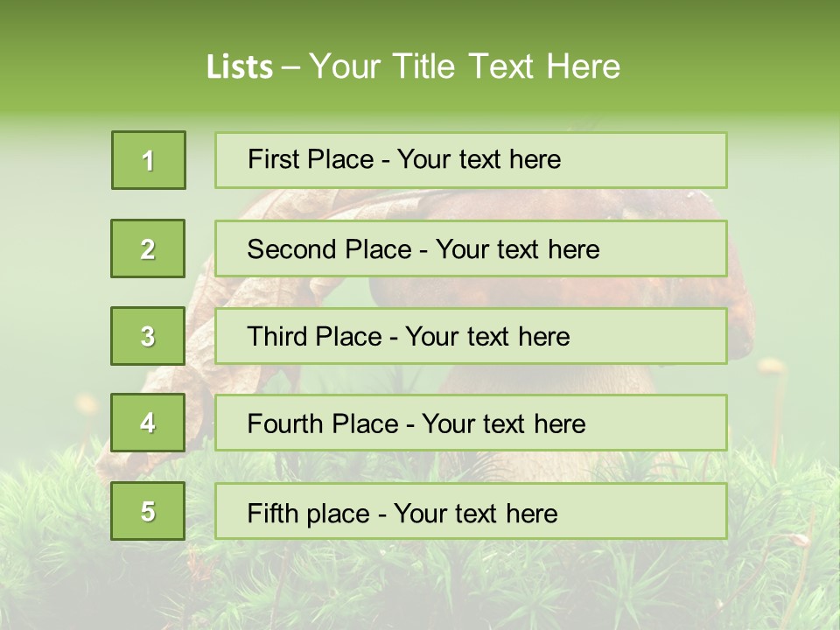Click the number 3 green box
This screenshot has width=840, height=630.
tap(148, 336)
